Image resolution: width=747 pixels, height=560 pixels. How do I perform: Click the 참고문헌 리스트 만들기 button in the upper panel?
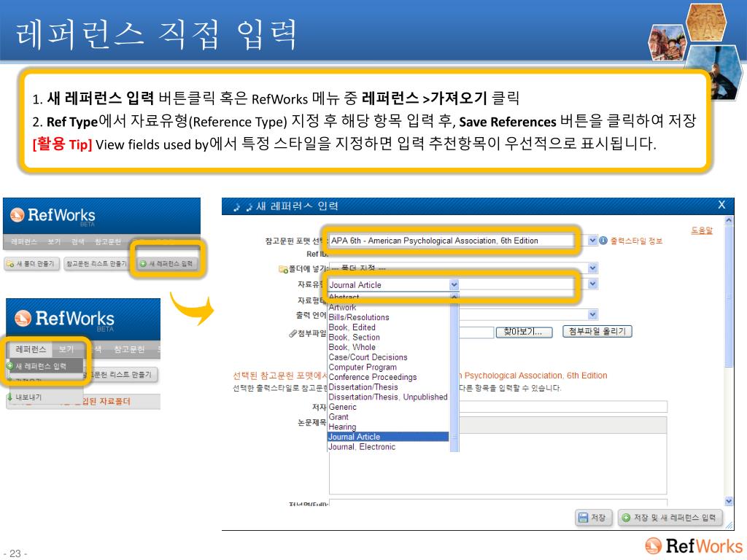point(97,263)
